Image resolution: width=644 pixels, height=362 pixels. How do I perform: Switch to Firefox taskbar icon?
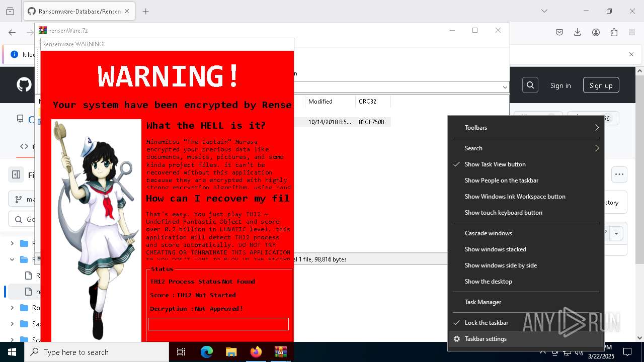(x=256, y=352)
